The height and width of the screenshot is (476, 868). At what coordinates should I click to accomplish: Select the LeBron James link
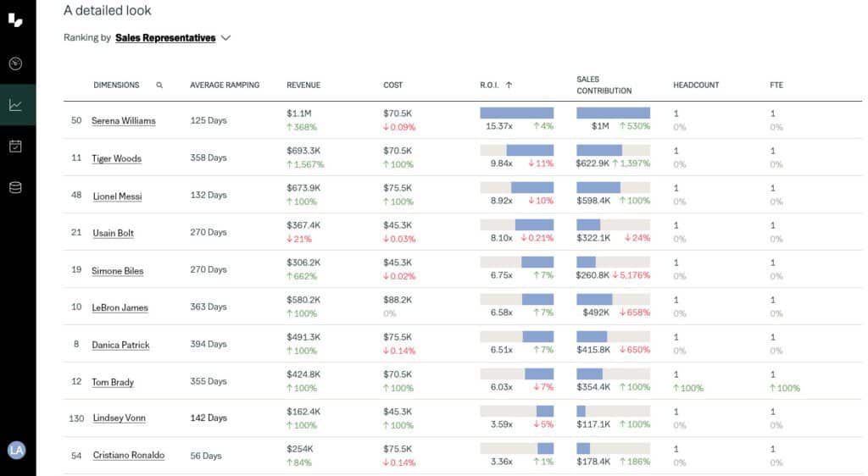click(120, 307)
